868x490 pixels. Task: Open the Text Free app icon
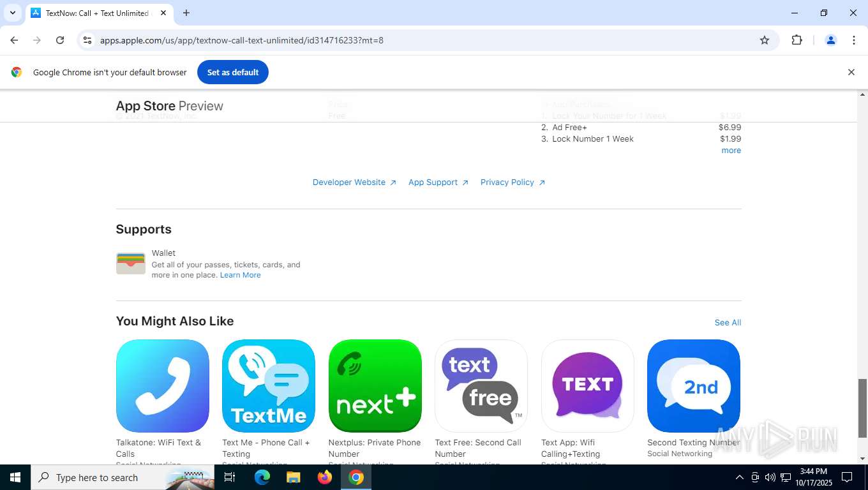click(x=481, y=386)
